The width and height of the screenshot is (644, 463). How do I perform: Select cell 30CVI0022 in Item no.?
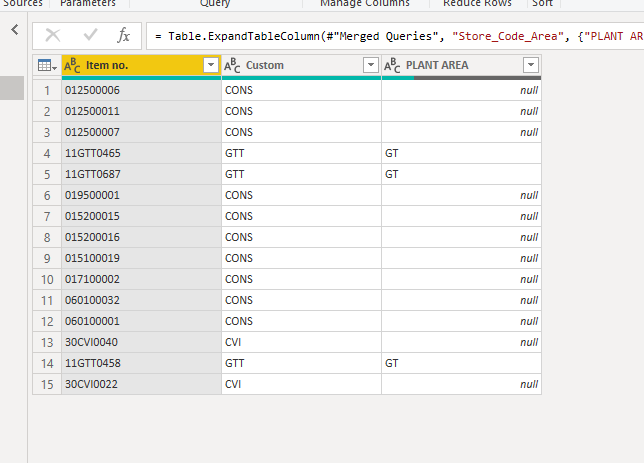141,384
